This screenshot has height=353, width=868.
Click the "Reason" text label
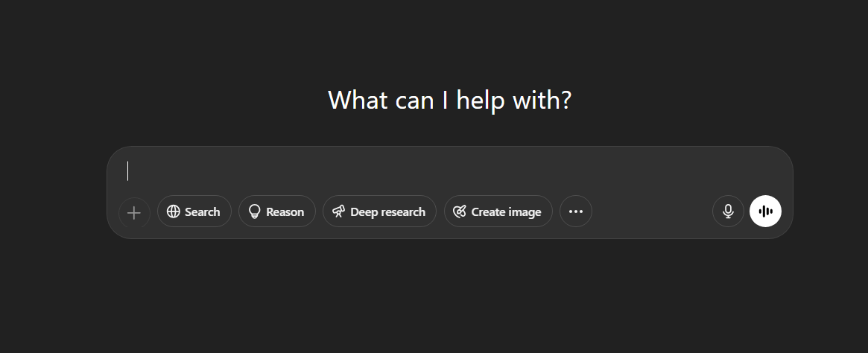285,212
